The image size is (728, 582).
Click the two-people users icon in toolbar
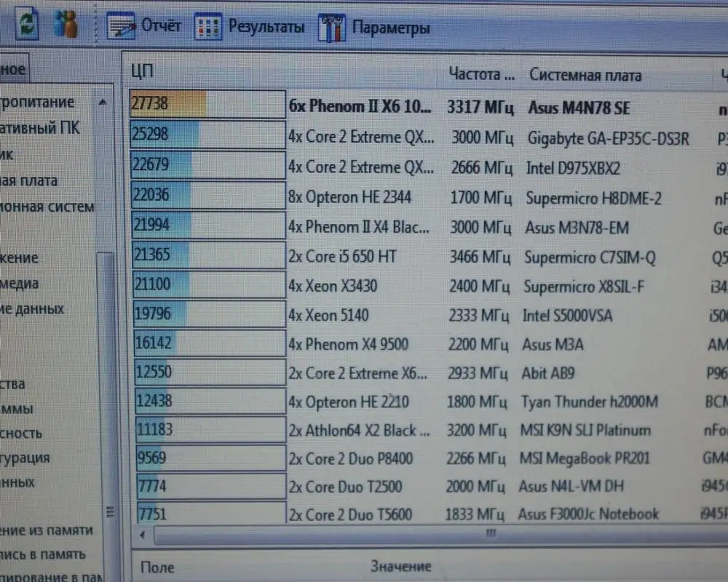point(66,23)
